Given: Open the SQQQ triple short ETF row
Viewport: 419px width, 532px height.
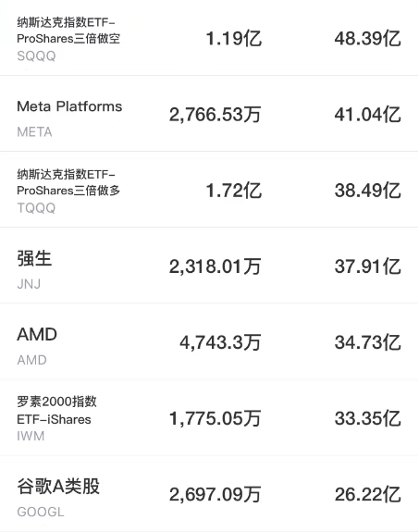Looking at the screenshot, I should [209, 38].
